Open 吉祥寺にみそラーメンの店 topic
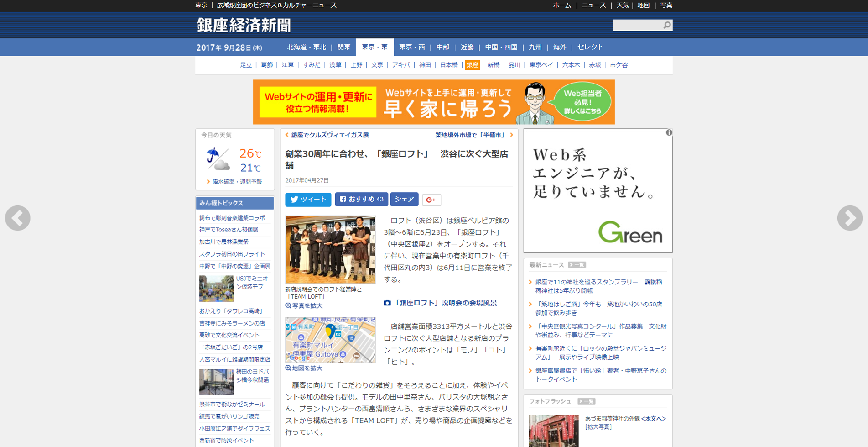Image resolution: width=868 pixels, height=447 pixels. pos(232,323)
